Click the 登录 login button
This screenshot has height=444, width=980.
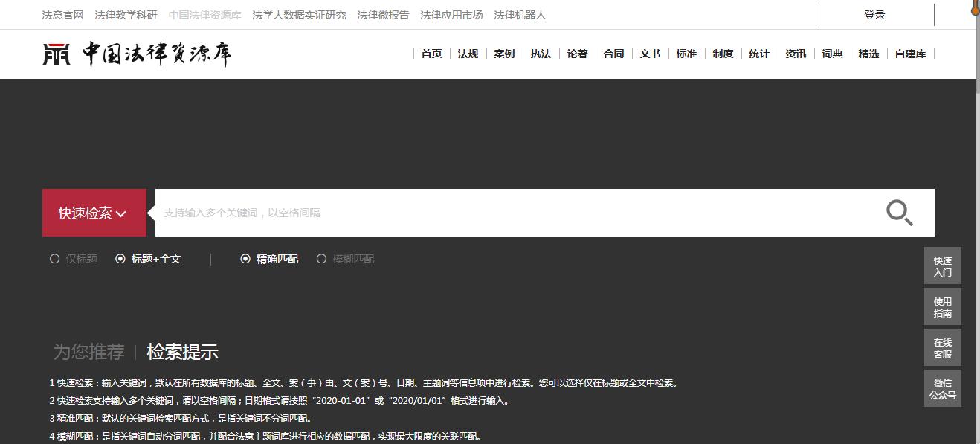(875, 15)
